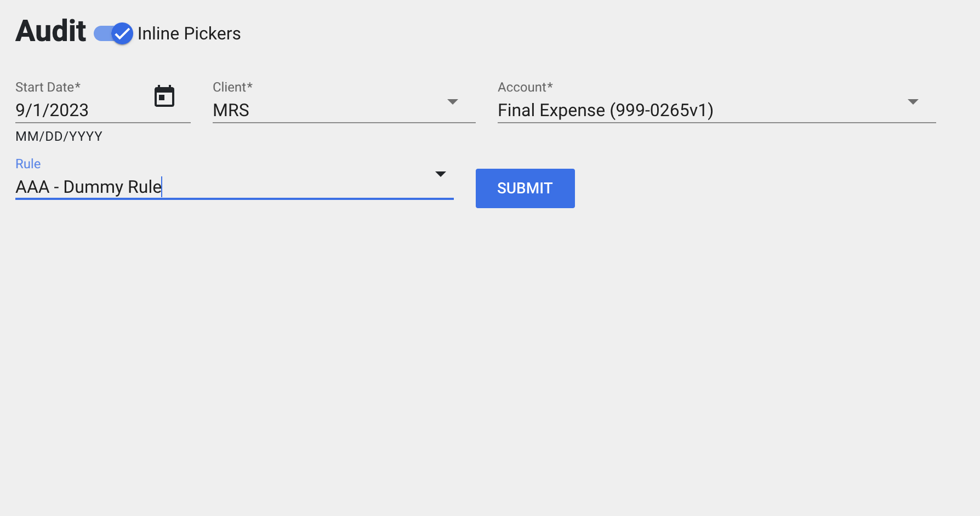Expand the Client dropdown arrow
Image resolution: width=980 pixels, height=516 pixels.
click(453, 102)
